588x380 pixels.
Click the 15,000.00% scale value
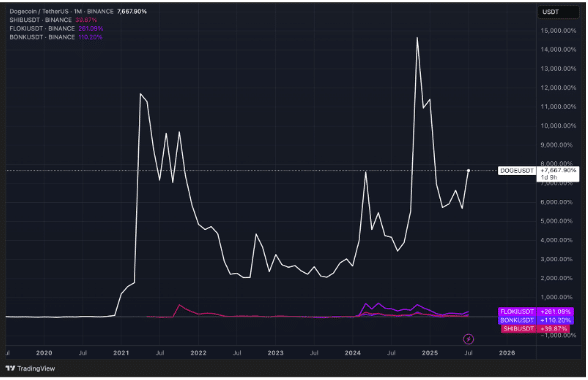[x=558, y=31]
